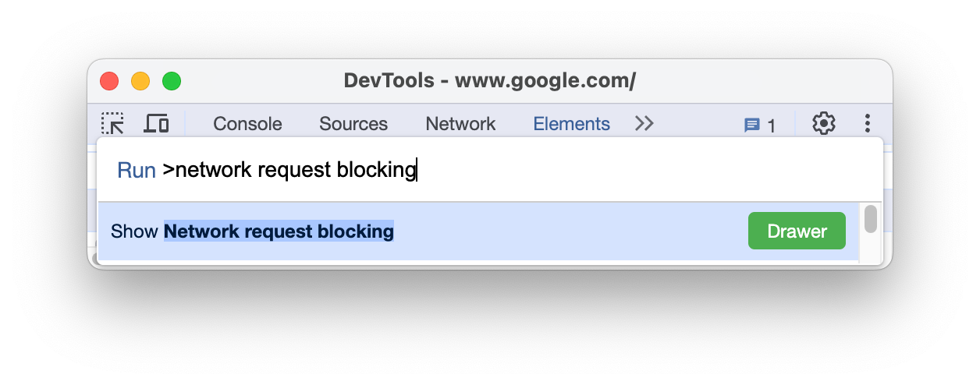Expand the more tabs chevron
Screen dimensions: 980x385
click(x=644, y=123)
